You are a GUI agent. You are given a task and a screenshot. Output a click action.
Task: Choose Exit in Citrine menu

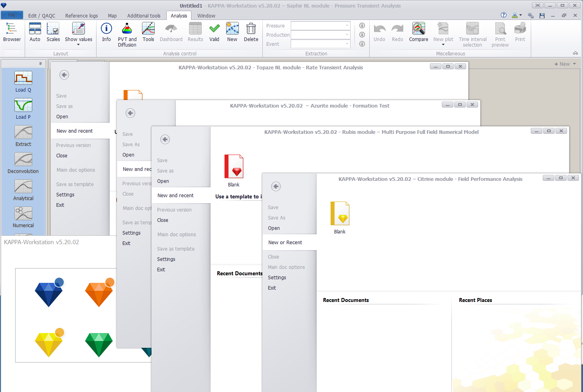click(272, 288)
